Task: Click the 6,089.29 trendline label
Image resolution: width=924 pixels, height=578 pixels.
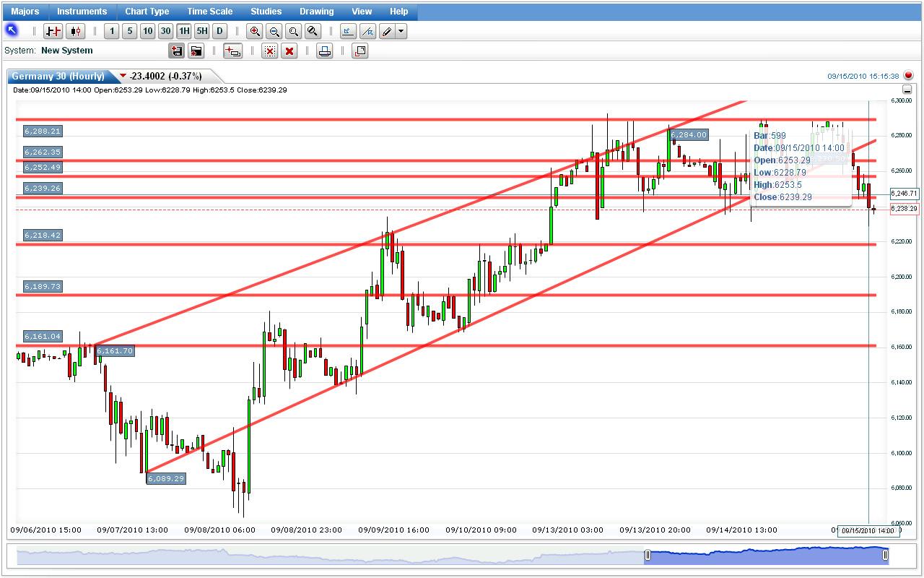Action: pyautogui.click(x=166, y=478)
